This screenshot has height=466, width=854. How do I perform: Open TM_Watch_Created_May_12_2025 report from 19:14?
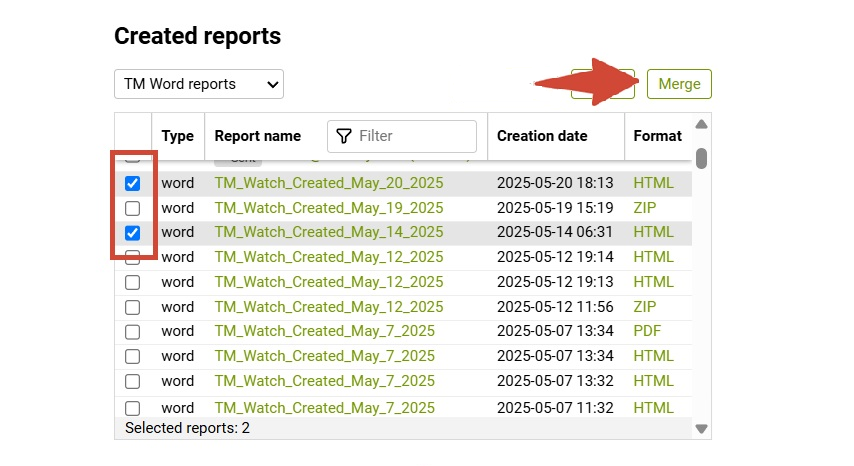point(328,257)
